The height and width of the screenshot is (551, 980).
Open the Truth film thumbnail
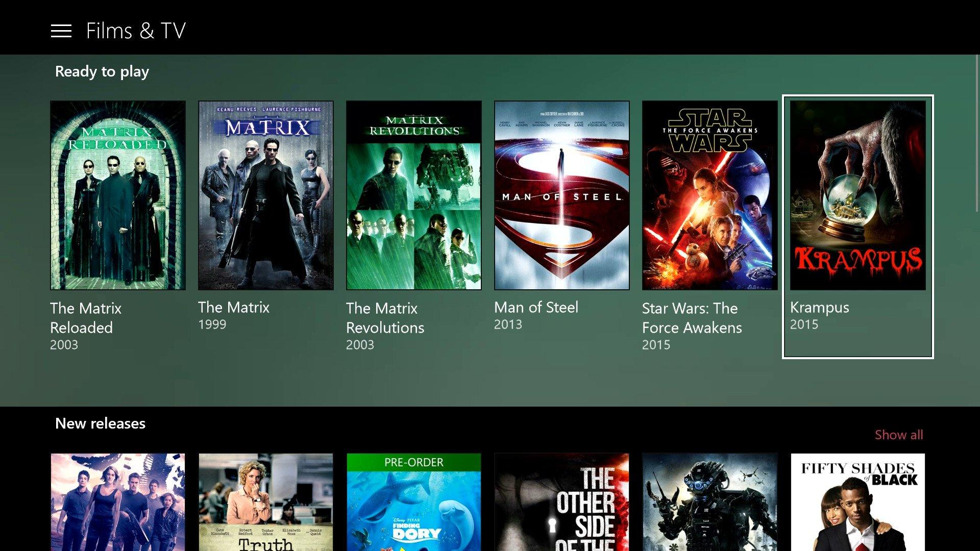click(266, 503)
